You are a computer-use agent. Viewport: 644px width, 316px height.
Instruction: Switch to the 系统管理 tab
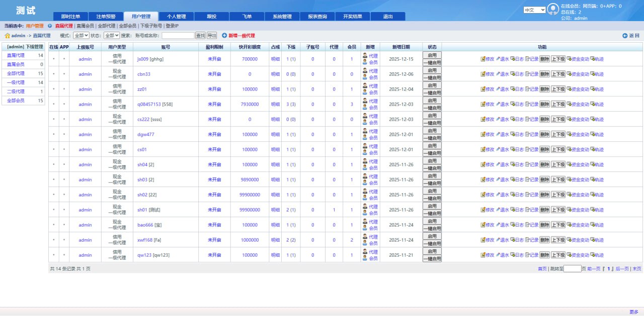click(x=282, y=17)
